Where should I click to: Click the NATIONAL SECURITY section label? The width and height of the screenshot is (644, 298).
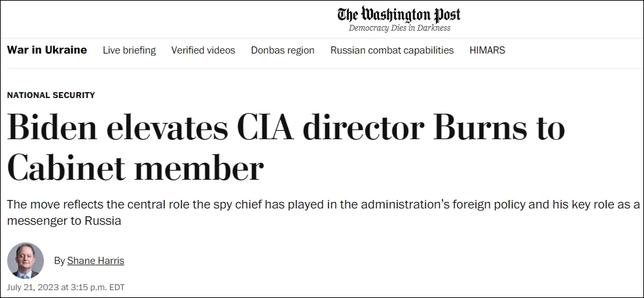pyautogui.click(x=51, y=95)
